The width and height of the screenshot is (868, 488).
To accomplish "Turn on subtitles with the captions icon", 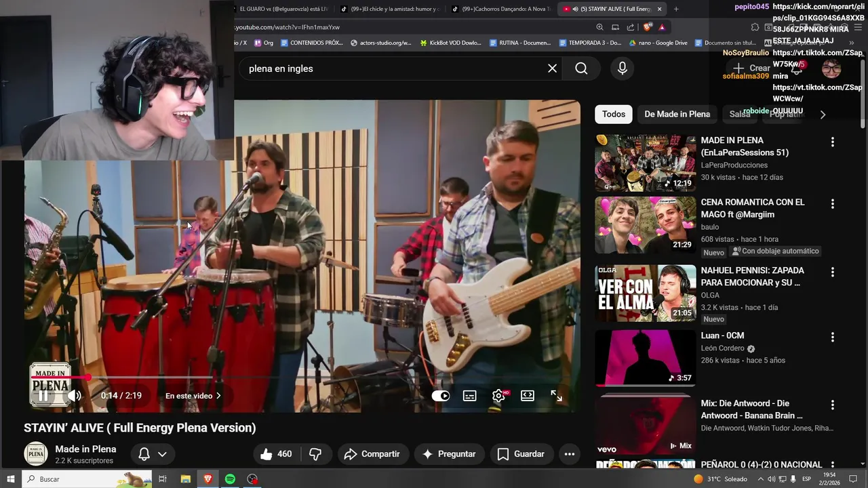I will pos(470,396).
